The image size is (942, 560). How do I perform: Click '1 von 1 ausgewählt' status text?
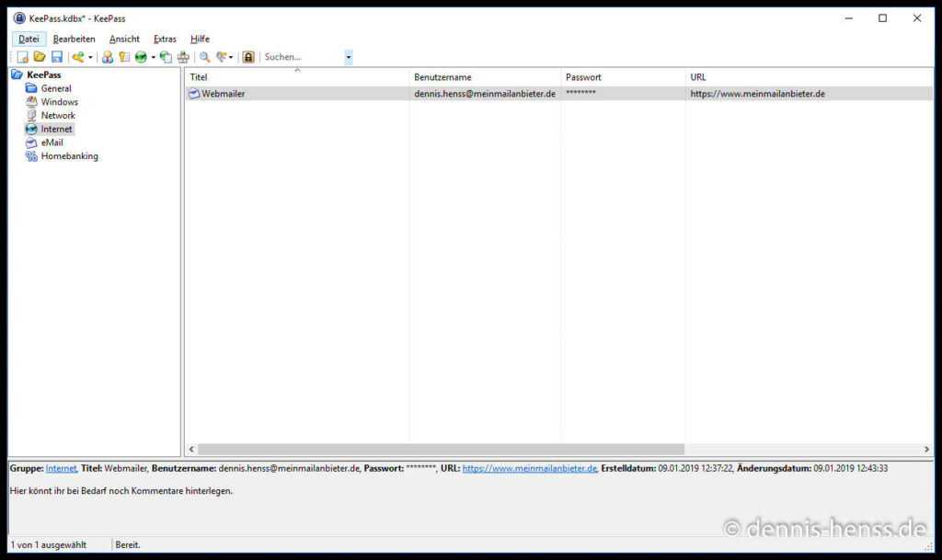click(49, 545)
